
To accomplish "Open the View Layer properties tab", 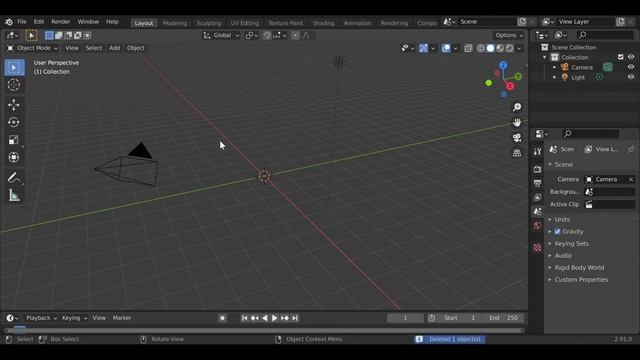I will pyautogui.click(x=537, y=198).
